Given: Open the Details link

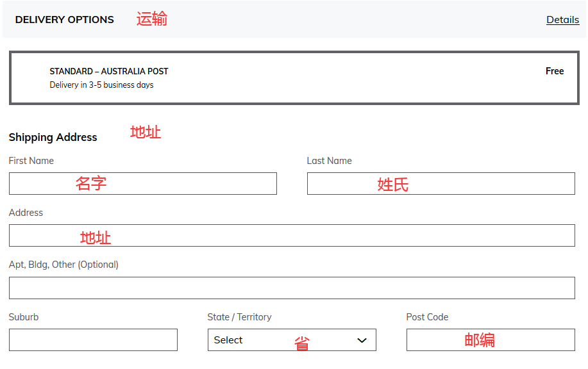Looking at the screenshot, I should [x=562, y=19].
